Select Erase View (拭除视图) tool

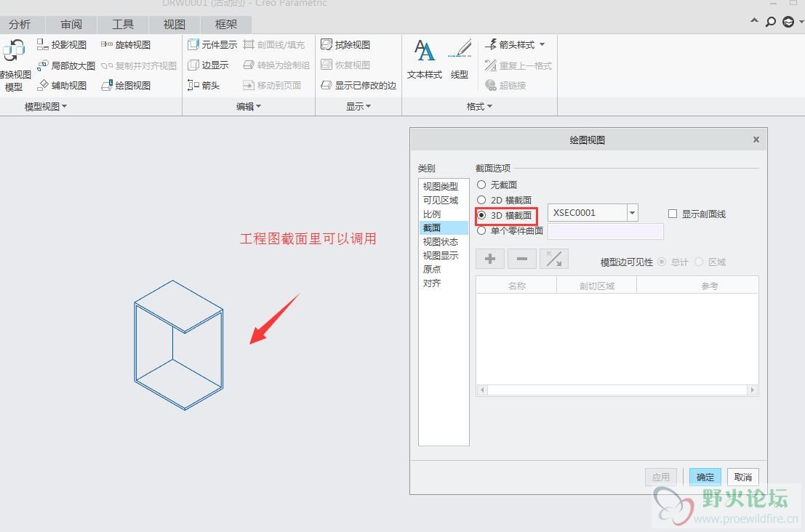[x=345, y=44]
